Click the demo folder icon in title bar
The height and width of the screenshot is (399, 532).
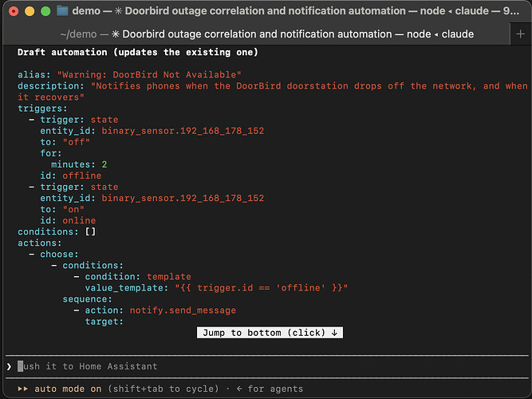62,11
